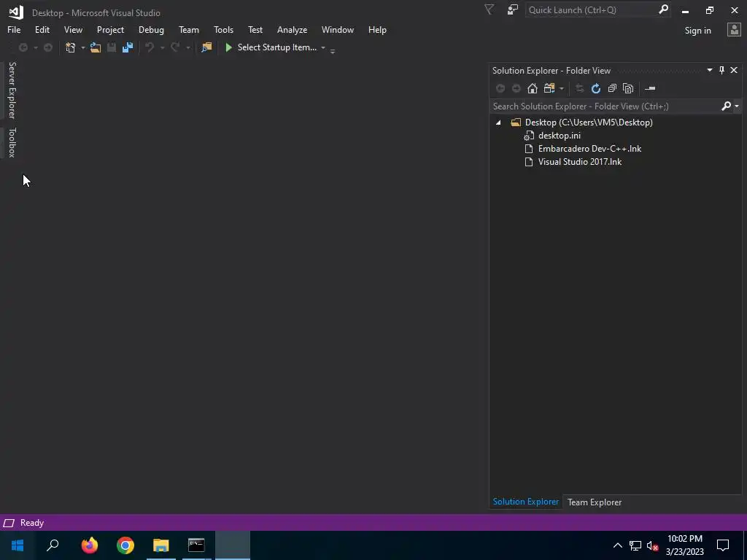
Task: Click the Solution Explorer Home icon
Action: pos(532,88)
